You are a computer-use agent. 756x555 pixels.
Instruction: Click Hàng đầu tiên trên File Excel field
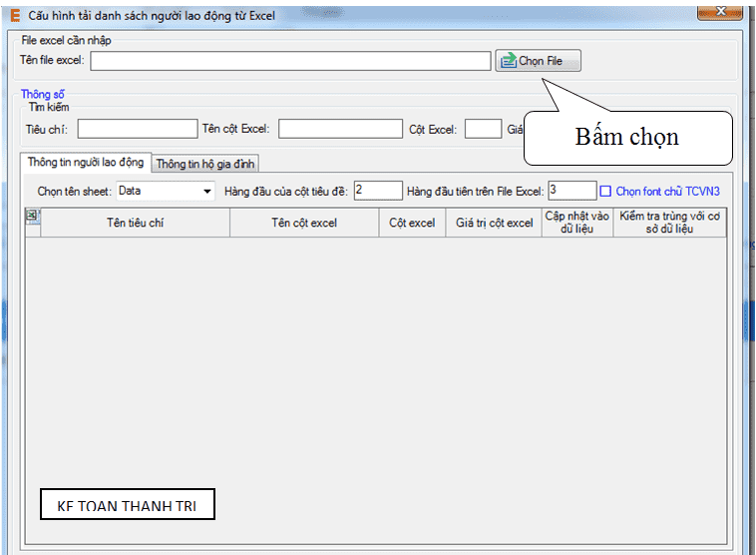(571, 191)
